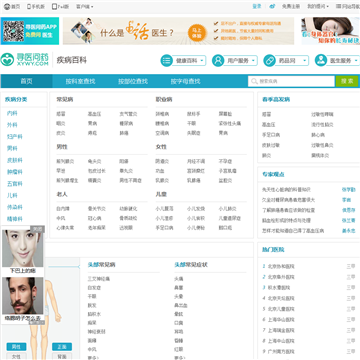Open 鼻出血 under head symptoms

coord(181,305)
